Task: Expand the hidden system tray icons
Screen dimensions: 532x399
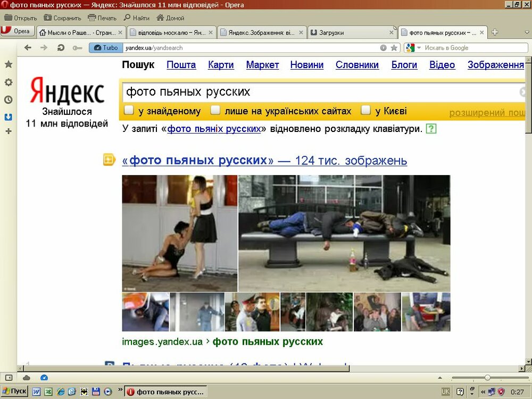Action: coord(483,392)
